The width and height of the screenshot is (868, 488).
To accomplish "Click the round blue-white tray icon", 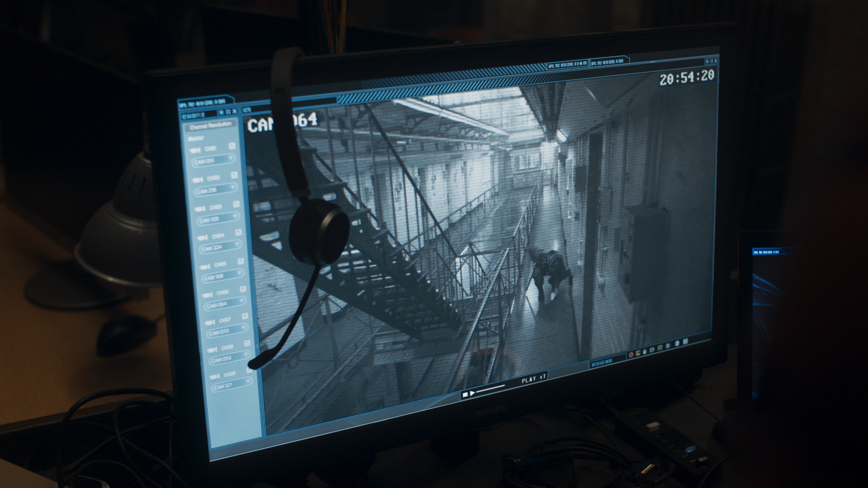I will [677, 344].
